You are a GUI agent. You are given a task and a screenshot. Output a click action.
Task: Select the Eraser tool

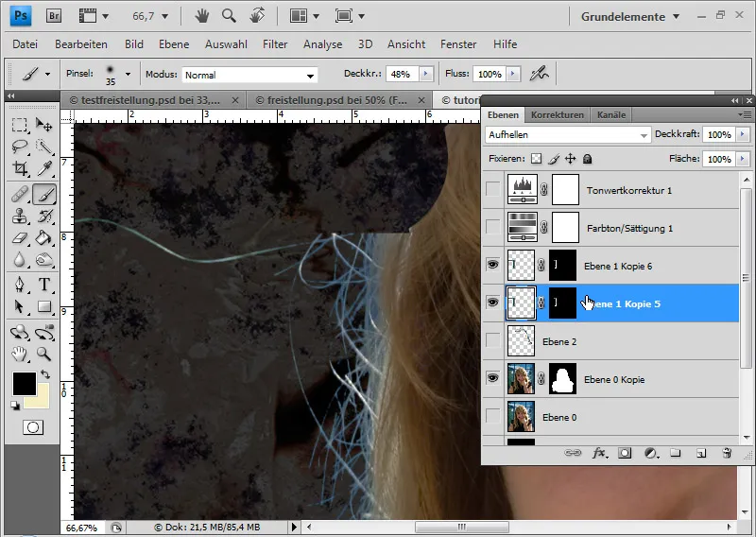click(x=19, y=238)
